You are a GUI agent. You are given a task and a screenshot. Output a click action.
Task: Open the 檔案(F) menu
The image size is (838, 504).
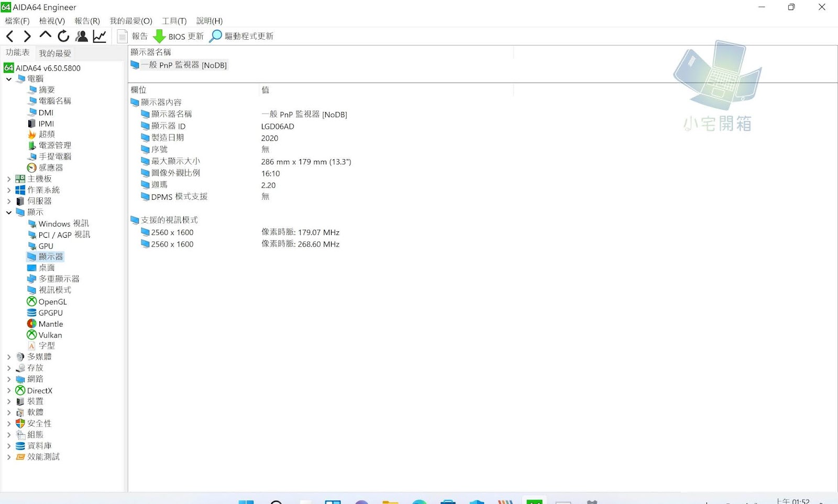click(x=17, y=21)
